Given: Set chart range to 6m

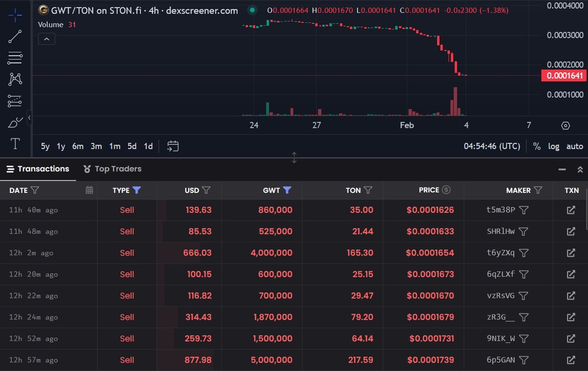Looking at the screenshot, I should pos(78,146).
